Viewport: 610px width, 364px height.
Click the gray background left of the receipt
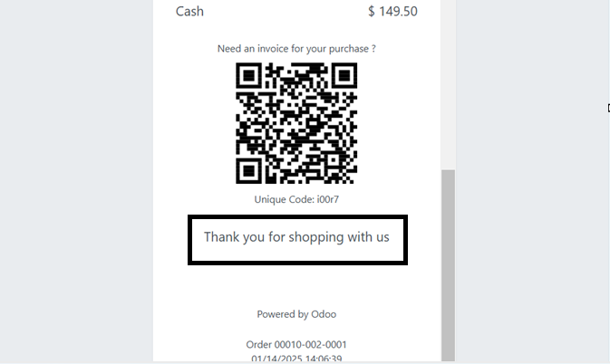point(76,182)
